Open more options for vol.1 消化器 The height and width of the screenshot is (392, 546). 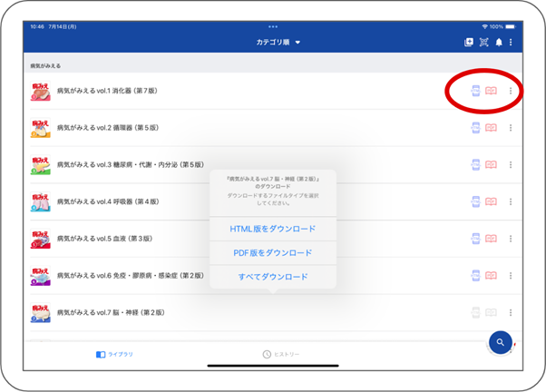[x=511, y=91]
